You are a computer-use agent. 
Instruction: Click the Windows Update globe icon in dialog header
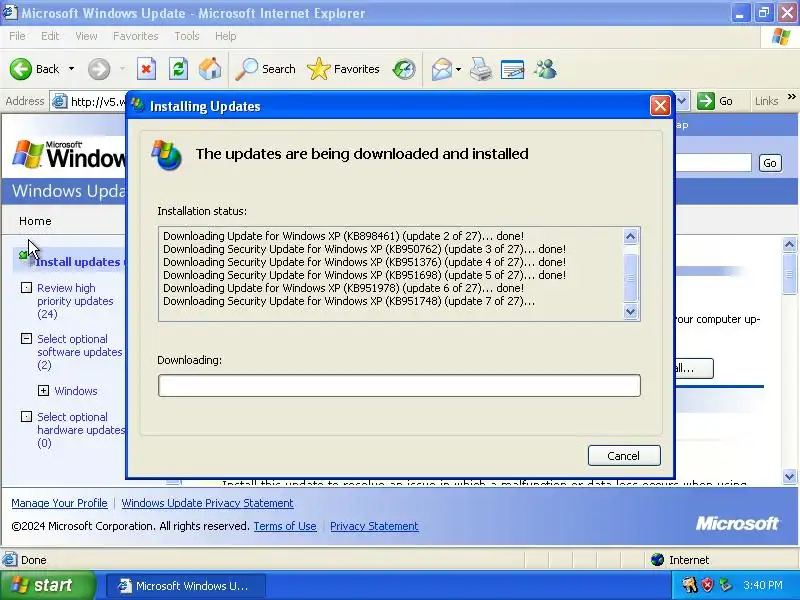tap(167, 155)
